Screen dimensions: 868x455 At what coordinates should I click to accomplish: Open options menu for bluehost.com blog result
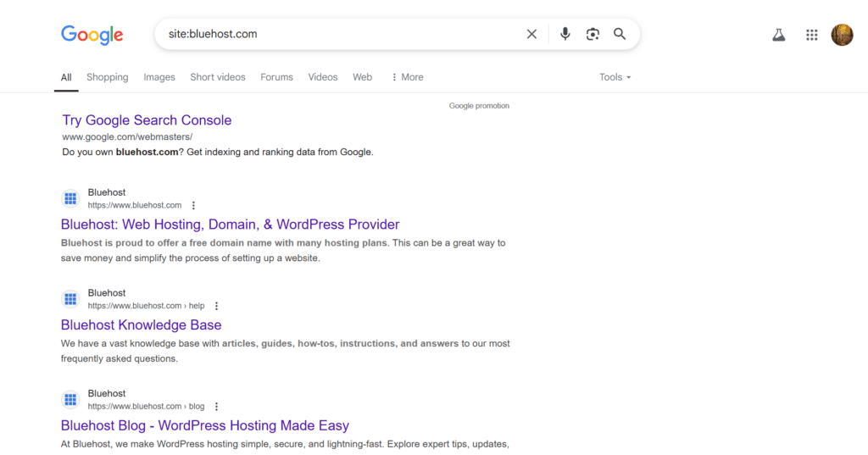click(216, 407)
